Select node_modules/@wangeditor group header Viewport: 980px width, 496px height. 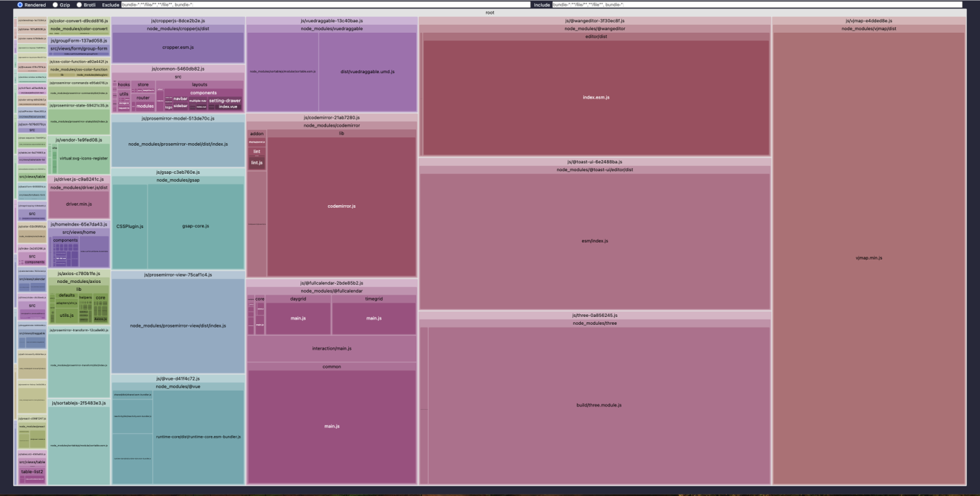pyautogui.click(x=595, y=29)
